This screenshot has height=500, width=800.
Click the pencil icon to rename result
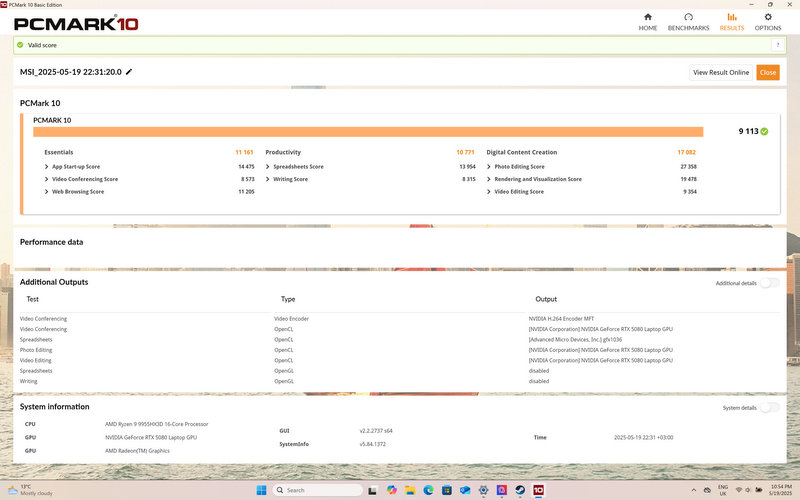[x=129, y=72]
